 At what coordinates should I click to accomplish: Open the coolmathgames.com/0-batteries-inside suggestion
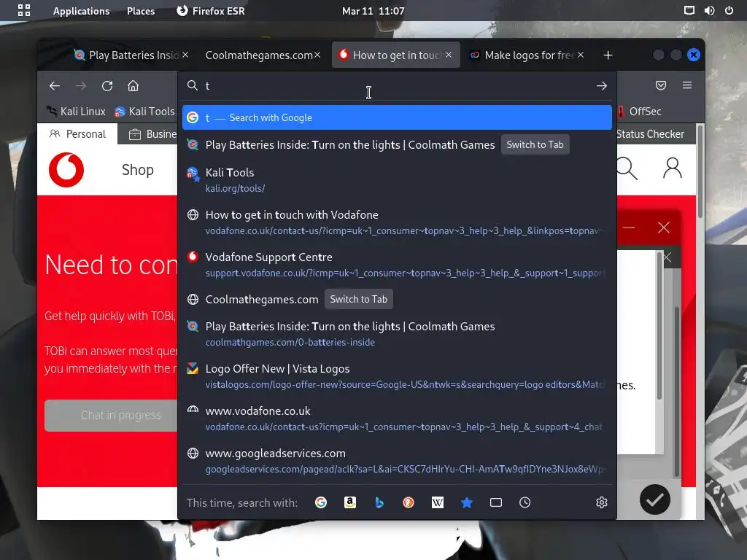click(x=397, y=334)
